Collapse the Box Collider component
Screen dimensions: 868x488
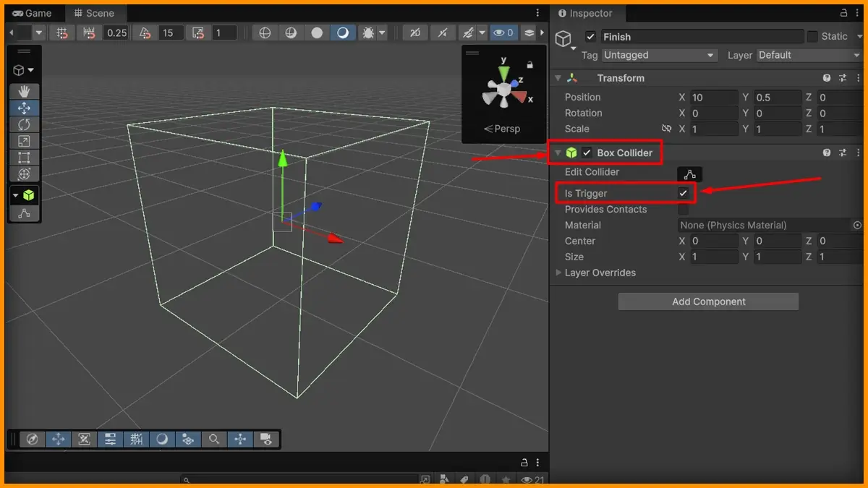coord(558,153)
